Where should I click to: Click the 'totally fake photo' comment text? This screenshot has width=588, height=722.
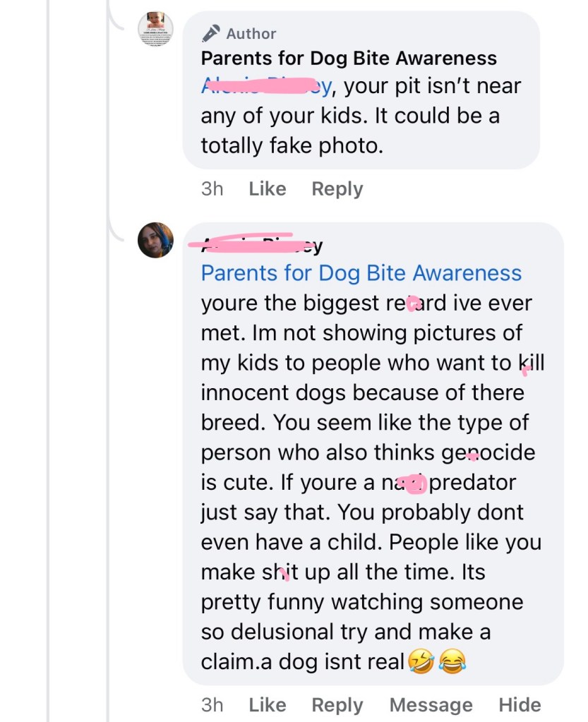tap(291, 145)
